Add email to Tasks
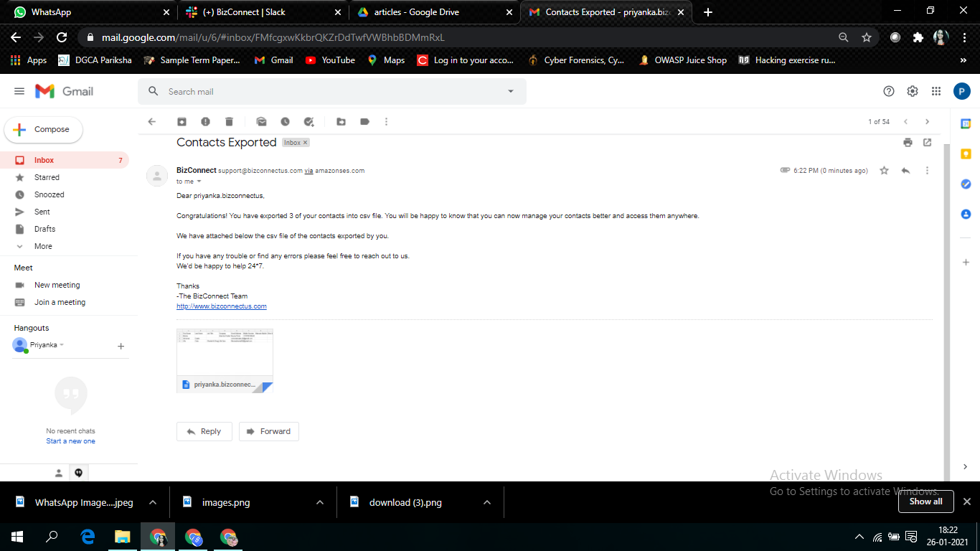 click(x=308, y=122)
